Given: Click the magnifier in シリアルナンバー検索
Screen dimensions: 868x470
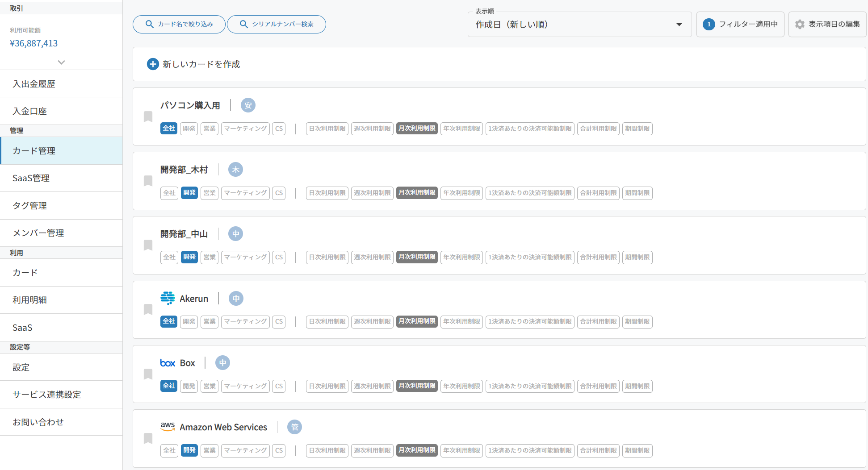Looking at the screenshot, I should [244, 24].
